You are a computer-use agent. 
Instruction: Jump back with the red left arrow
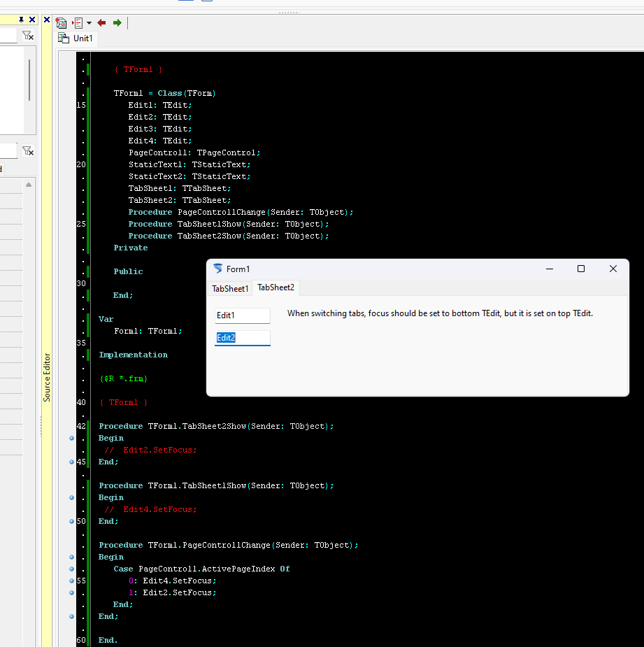(x=101, y=22)
